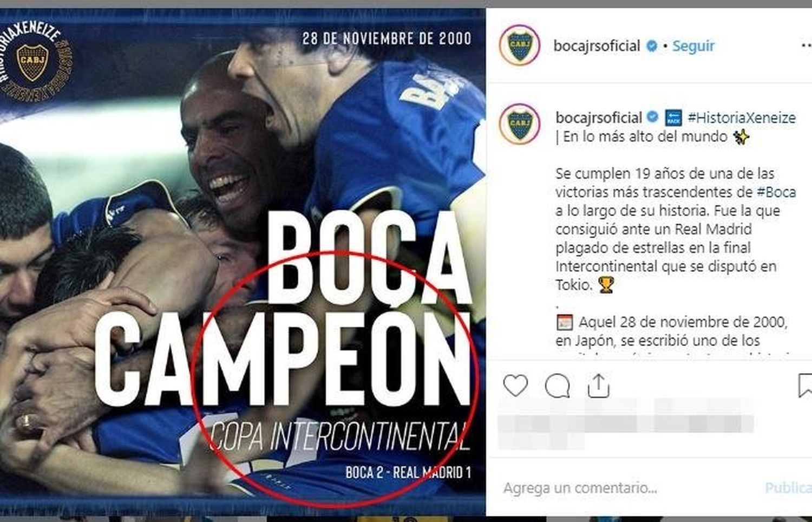Save the post with the bookmark icon
812x522 pixels.
(x=806, y=386)
